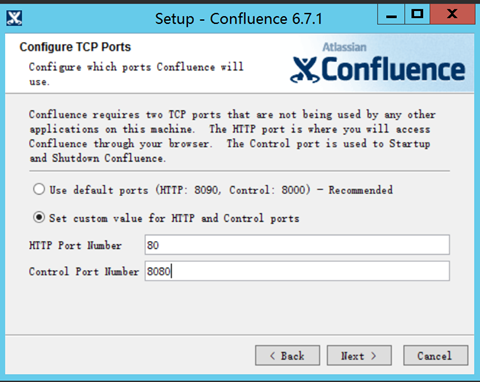Click the 'HTTP Port Number' label
The image size is (480, 382).
[x=75, y=245]
